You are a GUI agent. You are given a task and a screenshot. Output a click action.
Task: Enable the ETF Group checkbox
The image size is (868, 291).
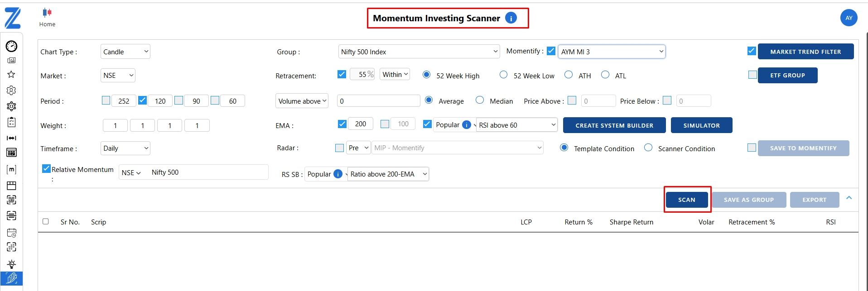tap(752, 75)
